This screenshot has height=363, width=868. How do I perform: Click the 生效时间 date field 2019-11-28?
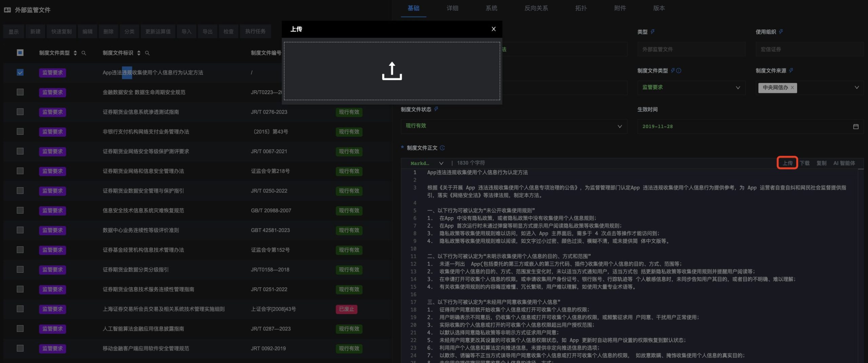[750, 126]
